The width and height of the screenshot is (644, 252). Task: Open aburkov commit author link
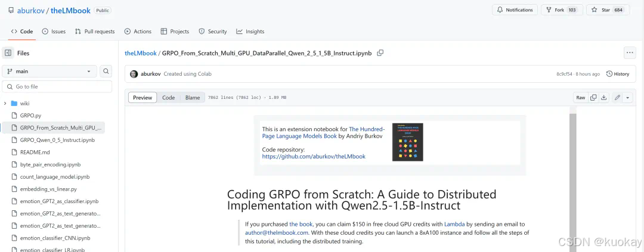click(151, 74)
